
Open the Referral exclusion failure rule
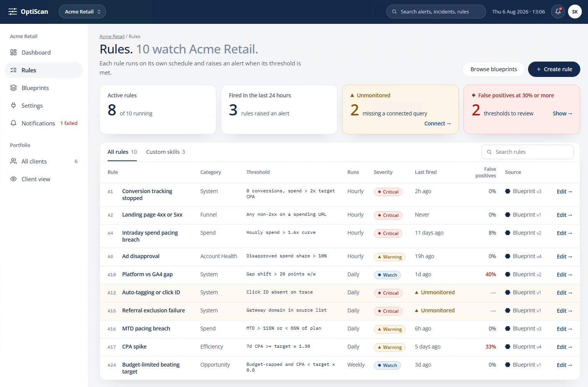(153, 310)
